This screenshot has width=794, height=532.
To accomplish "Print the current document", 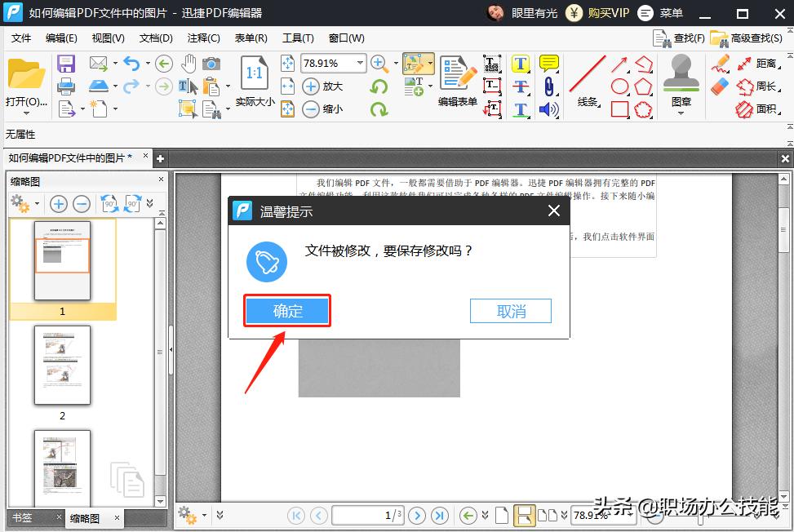I will (x=65, y=86).
